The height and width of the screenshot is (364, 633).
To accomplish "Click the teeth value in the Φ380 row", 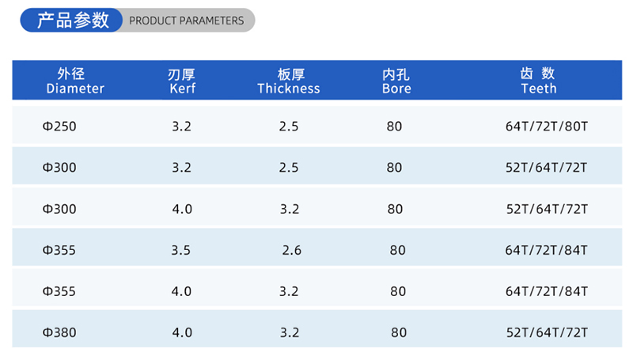I will coord(547,332).
